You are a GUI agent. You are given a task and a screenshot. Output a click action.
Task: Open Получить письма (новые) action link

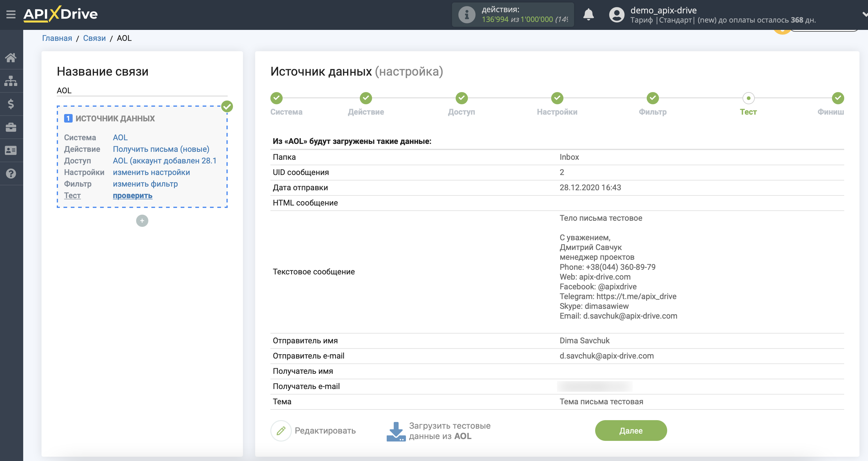tap(161, 149)
